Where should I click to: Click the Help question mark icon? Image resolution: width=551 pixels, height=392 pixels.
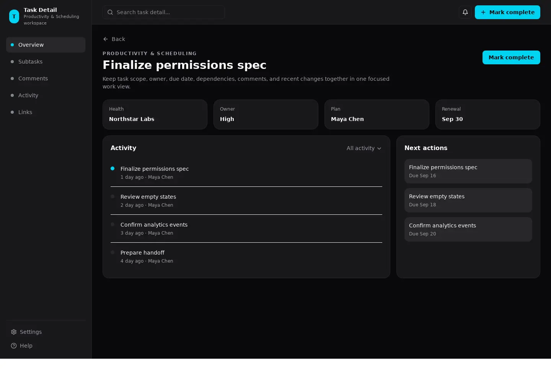click(x=14, y=346)
